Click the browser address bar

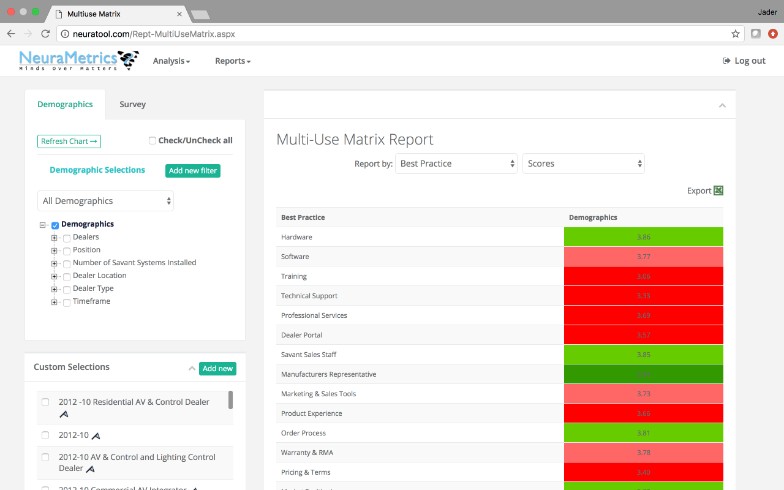[x=400, y=34]
